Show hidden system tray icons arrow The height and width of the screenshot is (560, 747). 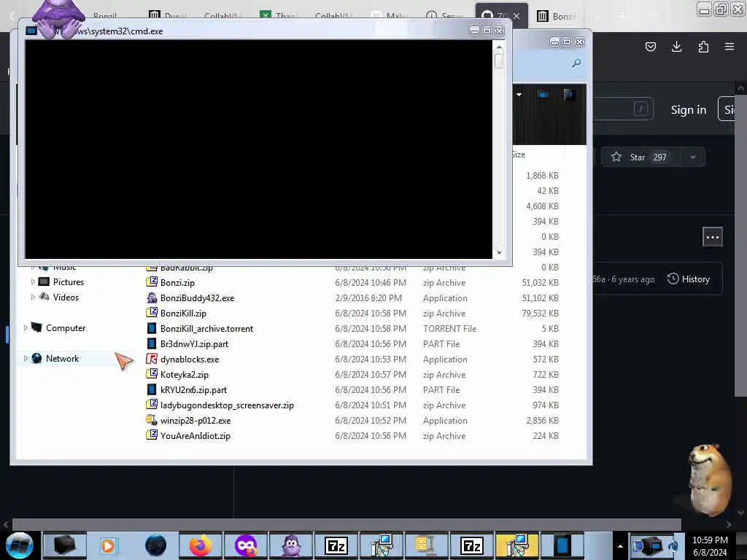pyautogui.click(x=620, y=546)
